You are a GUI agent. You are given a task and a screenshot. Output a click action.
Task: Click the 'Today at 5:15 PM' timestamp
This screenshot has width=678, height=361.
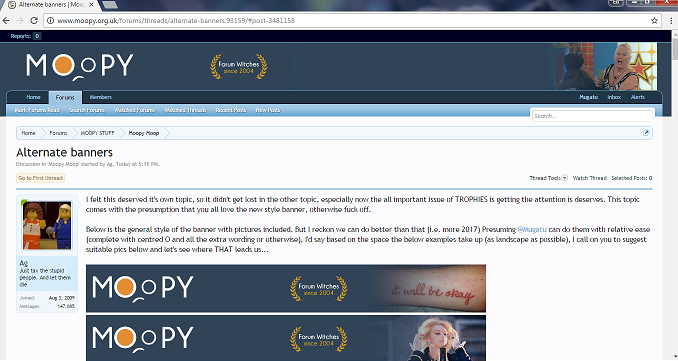click(137, 164)
